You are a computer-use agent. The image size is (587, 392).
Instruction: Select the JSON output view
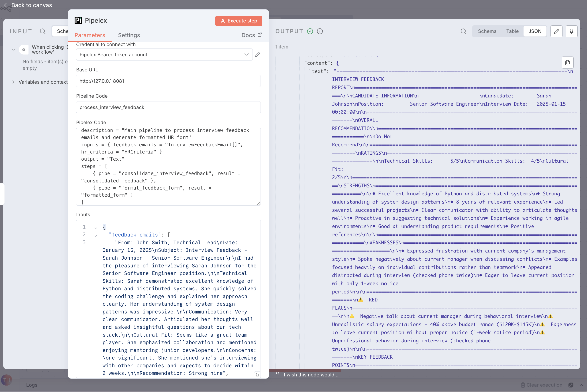pyautogui.click(x=535, y=31)
